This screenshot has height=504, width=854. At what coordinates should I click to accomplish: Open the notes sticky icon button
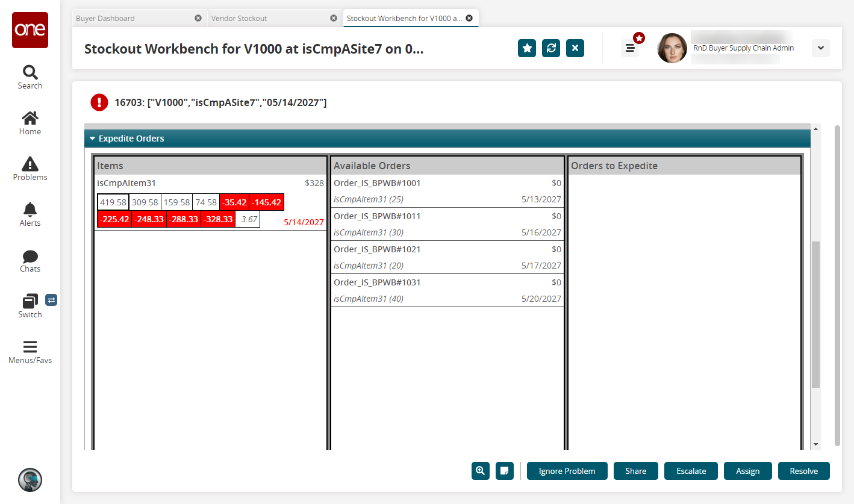click(x=505, y=471)
